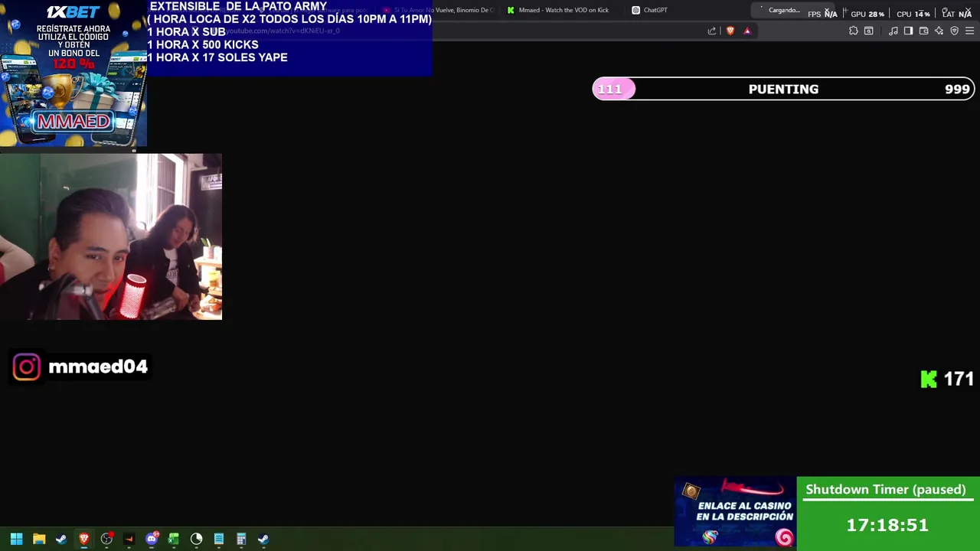Click the mmaed04 Instagram handle

point(98,367)
